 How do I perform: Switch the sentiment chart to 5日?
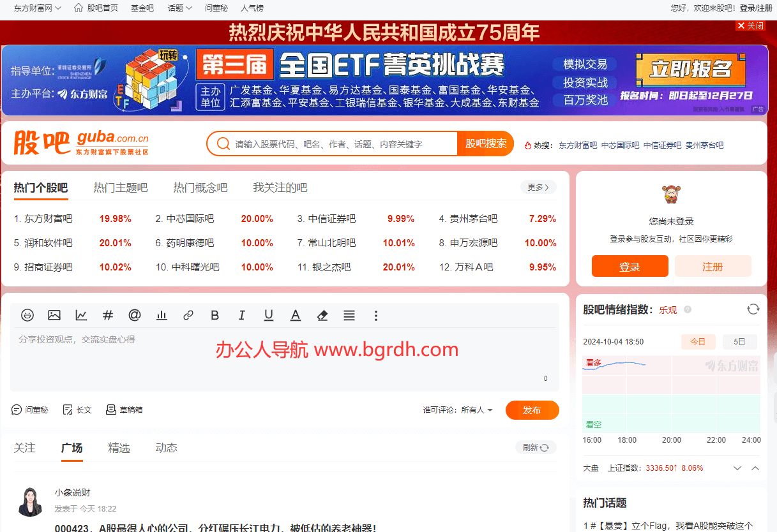click(x=739, y=342)
